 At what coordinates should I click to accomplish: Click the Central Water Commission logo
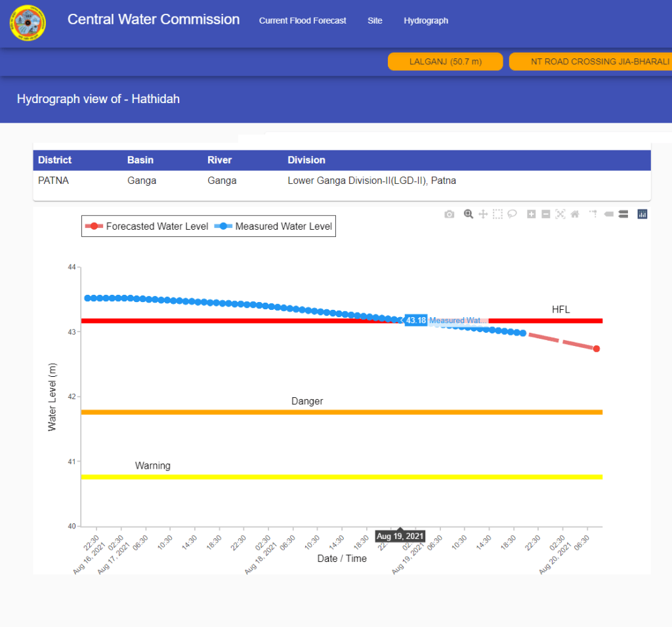[28, 23]
